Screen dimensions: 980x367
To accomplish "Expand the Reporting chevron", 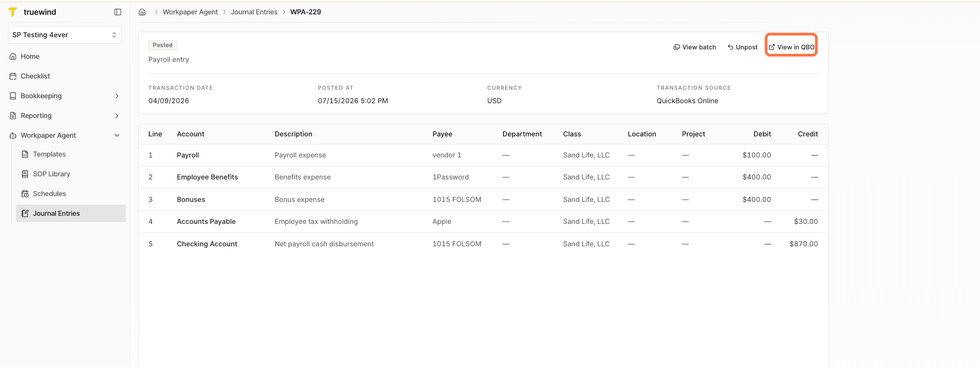I will pos(117,116).
